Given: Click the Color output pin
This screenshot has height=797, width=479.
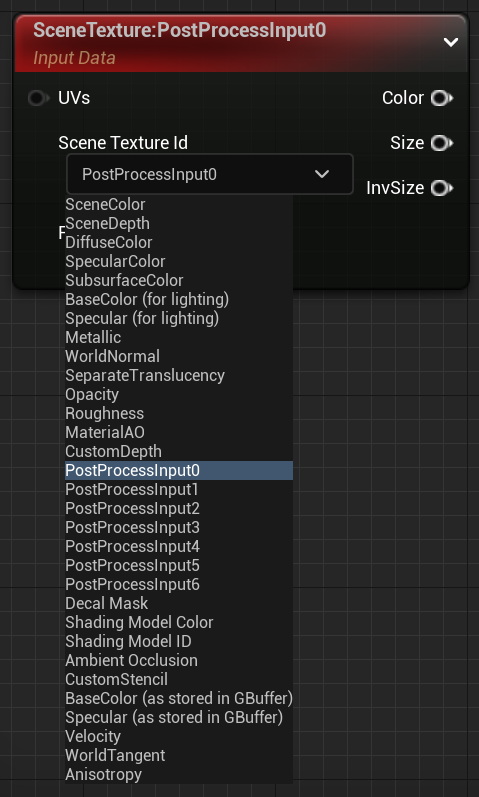Looking at the screenshot, I should 441,98.
